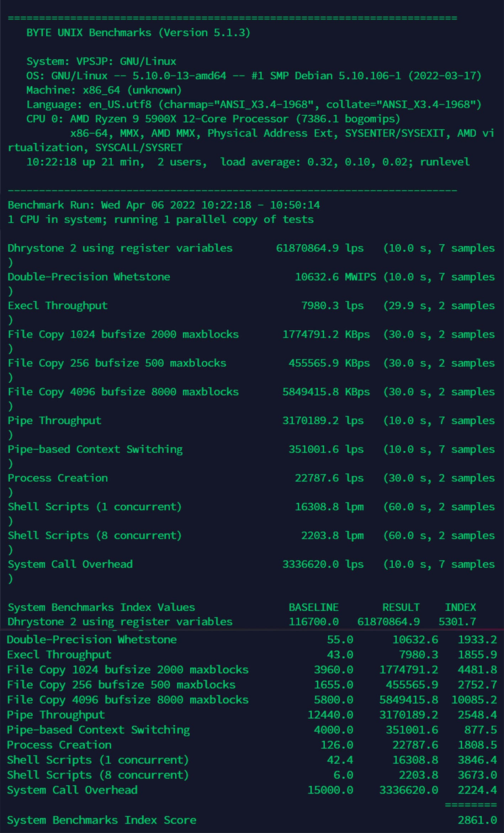Click the INDEX column header
504x833 pixels.
460,607
